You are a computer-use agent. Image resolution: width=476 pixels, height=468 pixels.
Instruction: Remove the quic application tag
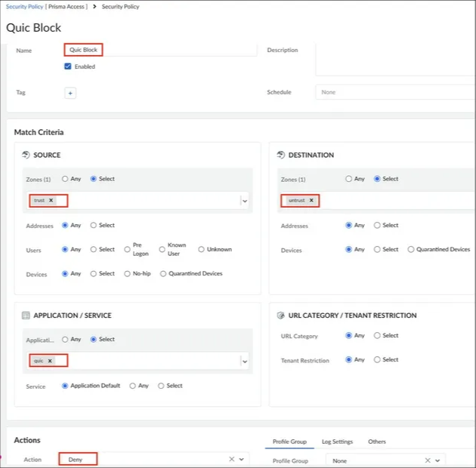50,361
